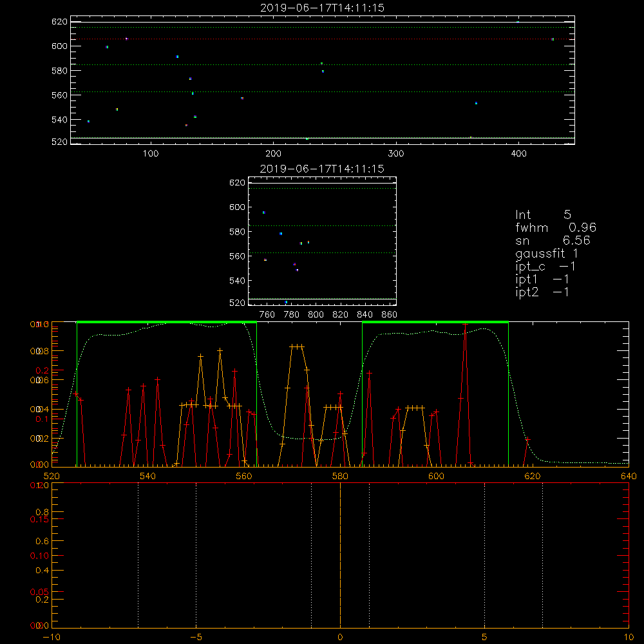Image resolution: width=644 pixels, height=644 pixels.
Task: Select the 'ipt2 -1' readout line
Action: point(542,292)
